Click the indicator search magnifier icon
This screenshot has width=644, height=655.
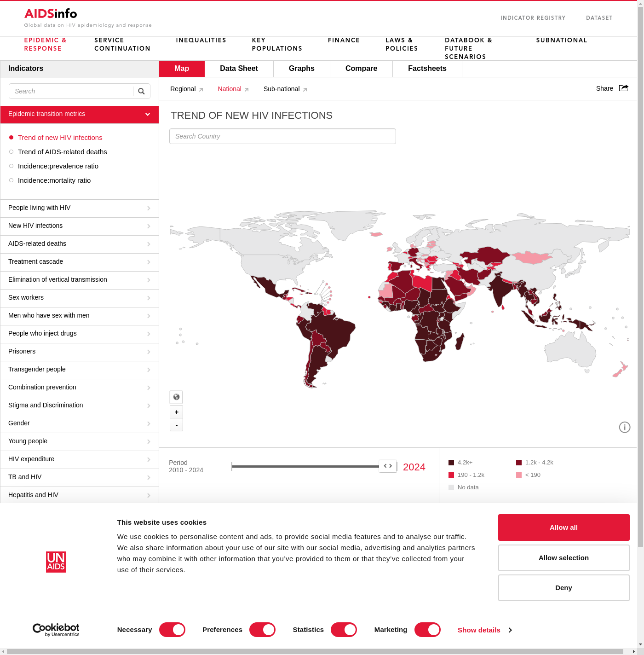tap(141, 91)
